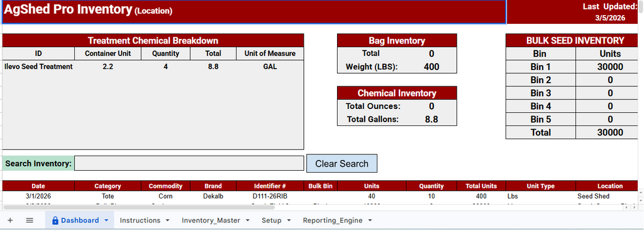Click the Bag Inventory header
The width and height of the screenshot is (644, 230).
click(397, 41)
